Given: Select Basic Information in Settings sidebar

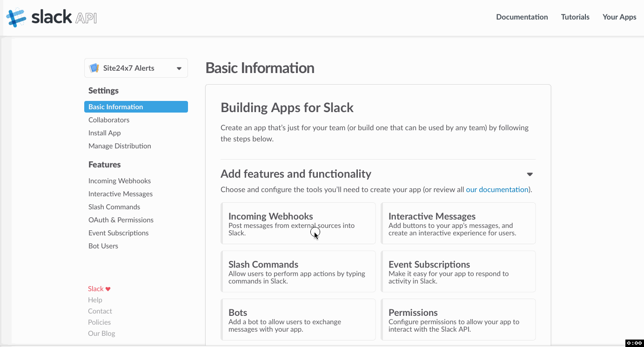Looking at the screenshot, I should (136, 107).
